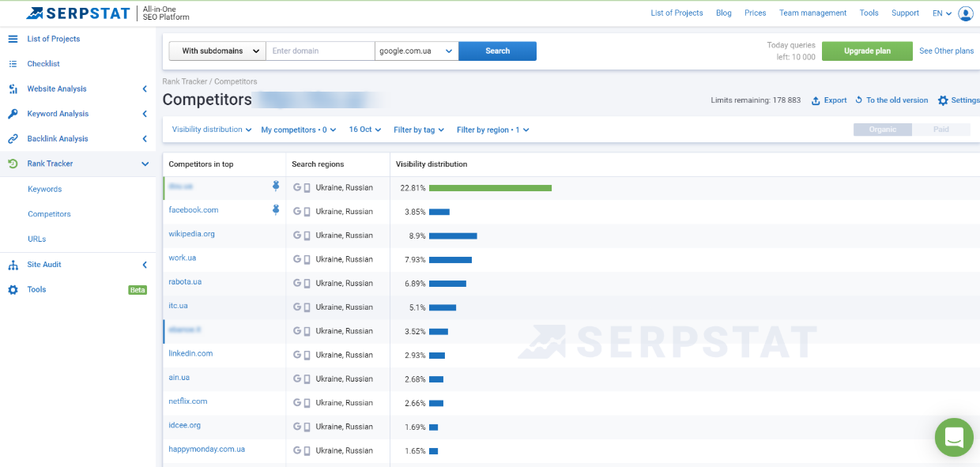The width and height of the screenshot is (980, 467).
Task: Click the List of Projects hamburger icon
Action: pyautogui.click(x=13, y=39)
